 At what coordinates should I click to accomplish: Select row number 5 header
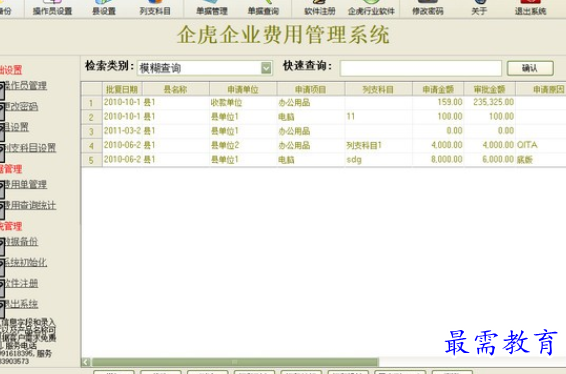(92, 160)
